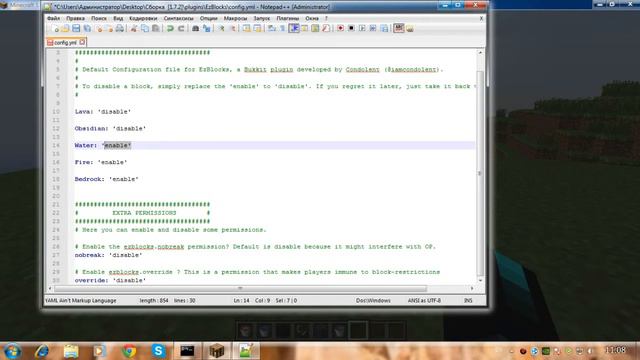Screen dimensions: 640x360
Task: Open the Синтаксисы menu
Action: [178, 18]
